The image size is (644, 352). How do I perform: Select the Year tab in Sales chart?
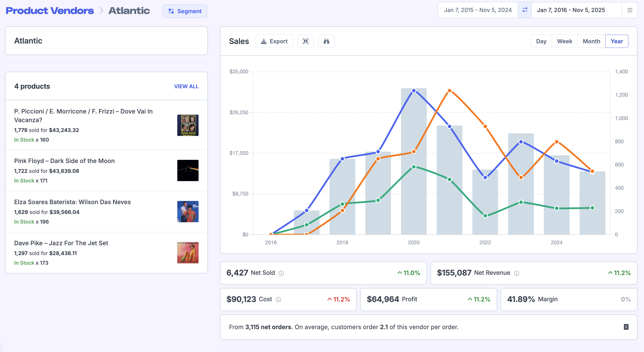coord(617,41)
